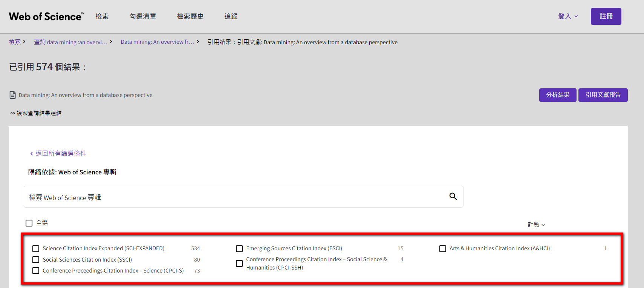Click the 引用文獻報告 button
Image resolution: width=644 pixels, height=288 pixels.
click(603, 95)
